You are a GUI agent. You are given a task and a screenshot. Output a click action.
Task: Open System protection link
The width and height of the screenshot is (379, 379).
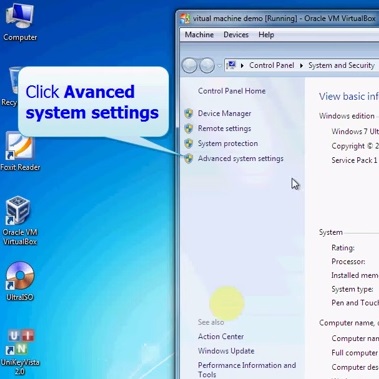click(228, 144)
